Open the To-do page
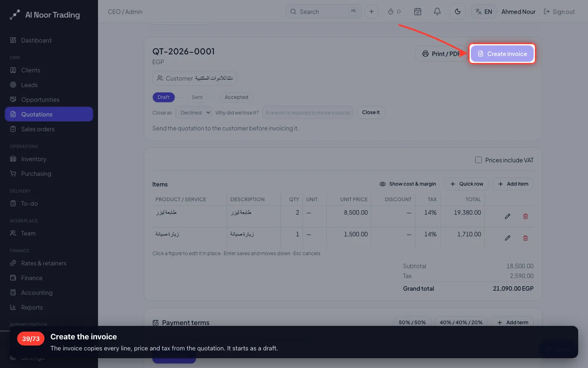The height and width of the screenshot is (368, 588). tap(49, 203)
